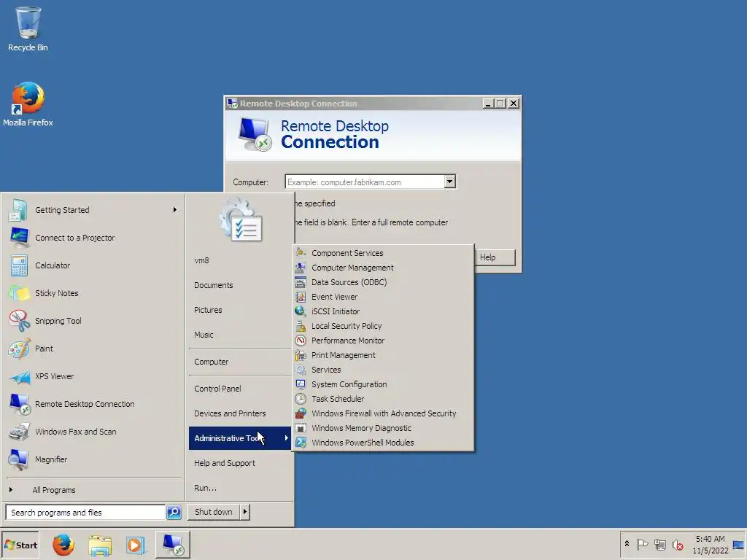
Task: Click the muted volume icon in system tray
Action: pos(678,544)
